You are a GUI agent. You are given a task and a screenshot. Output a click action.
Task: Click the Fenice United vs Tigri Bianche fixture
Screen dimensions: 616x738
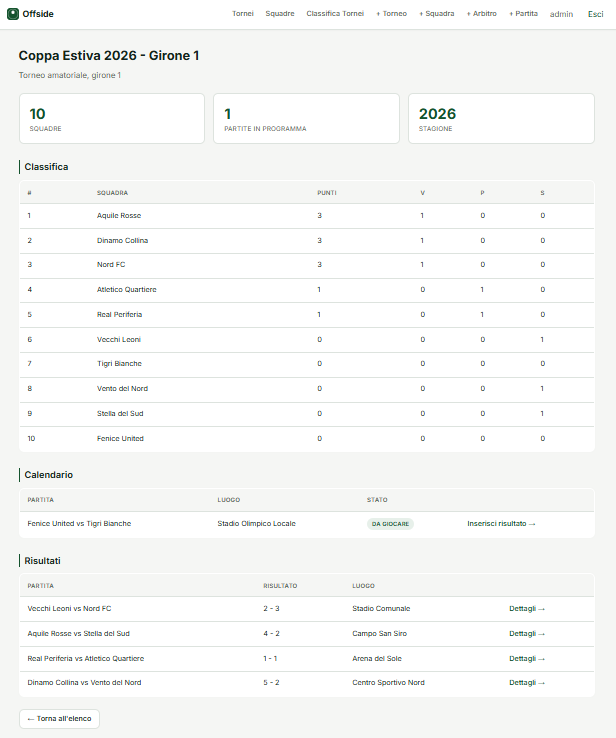[x=79, y=523]
